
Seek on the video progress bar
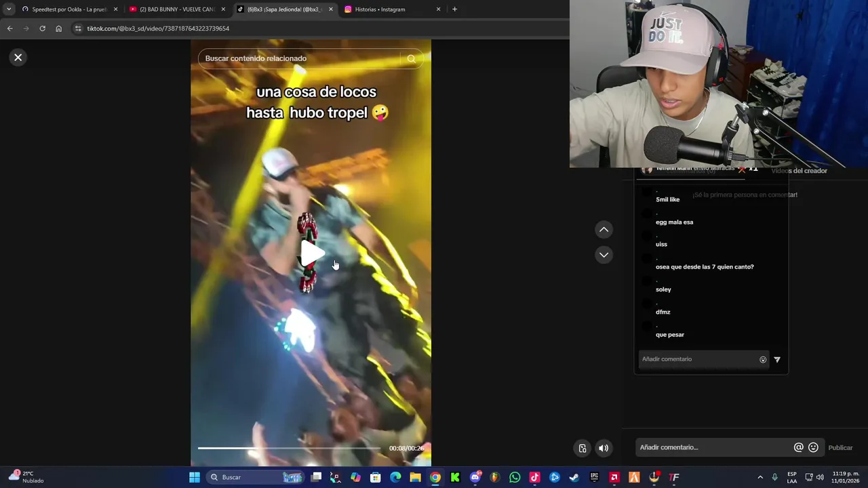[x=289, y=448]
